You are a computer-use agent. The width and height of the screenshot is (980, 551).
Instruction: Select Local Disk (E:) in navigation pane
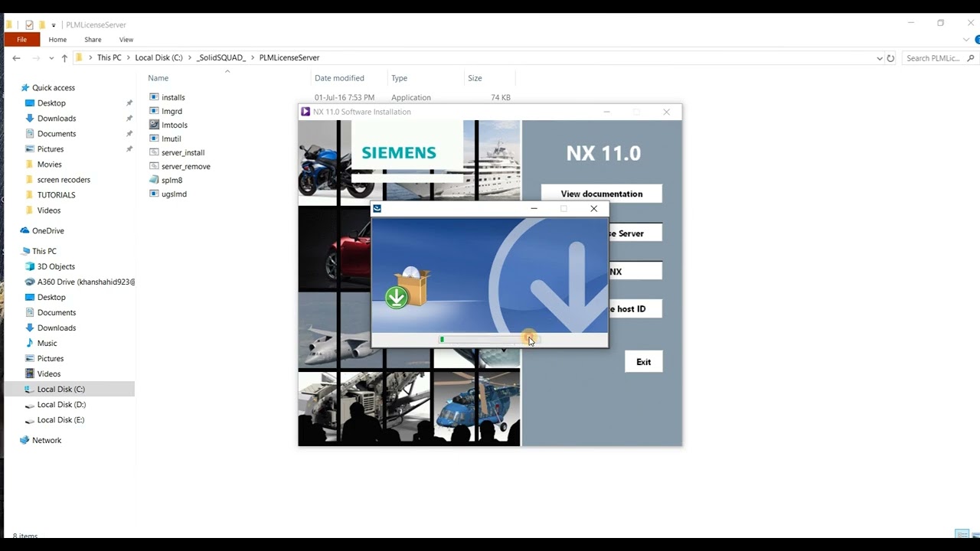(x=60, y=419)
